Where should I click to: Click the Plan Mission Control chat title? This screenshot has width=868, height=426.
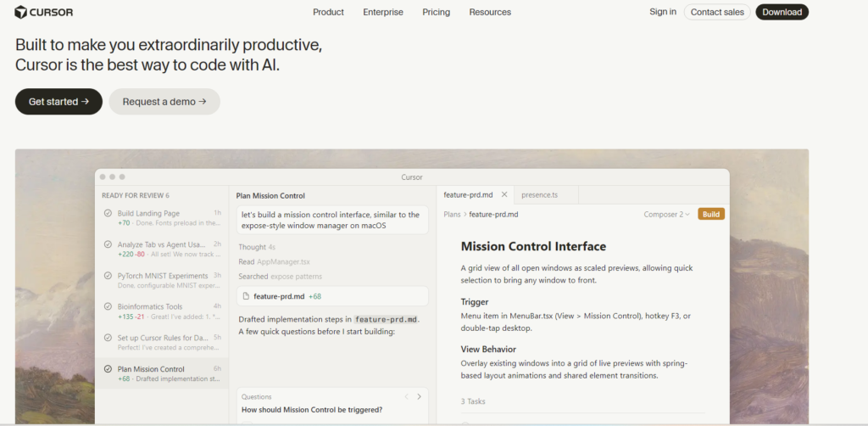pyautogui.click(x=270, y=195)
